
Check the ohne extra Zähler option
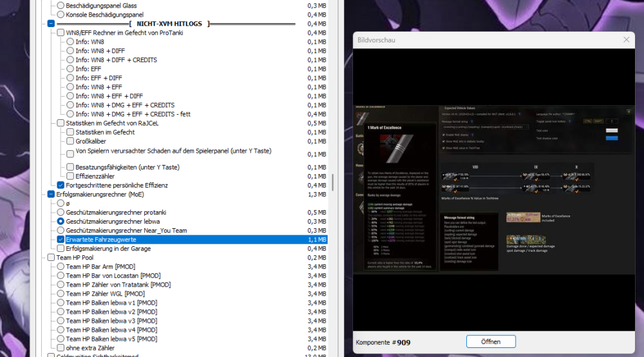point(61,347)
